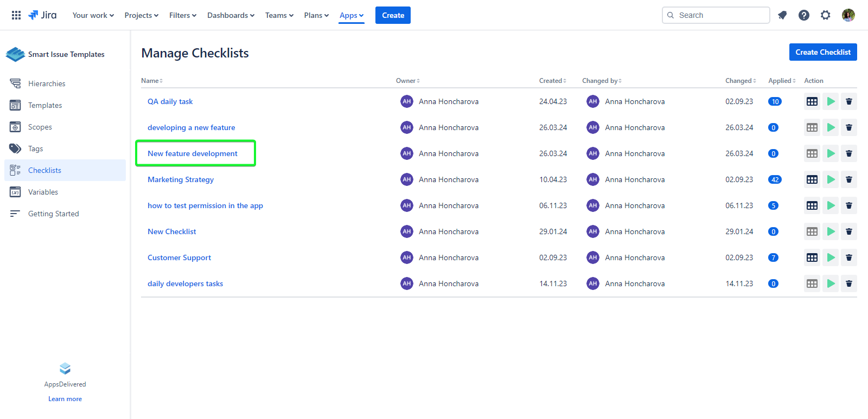
Task: Open table icon for how to test permission
Action: pyautogui.click(x=812, y=205)
